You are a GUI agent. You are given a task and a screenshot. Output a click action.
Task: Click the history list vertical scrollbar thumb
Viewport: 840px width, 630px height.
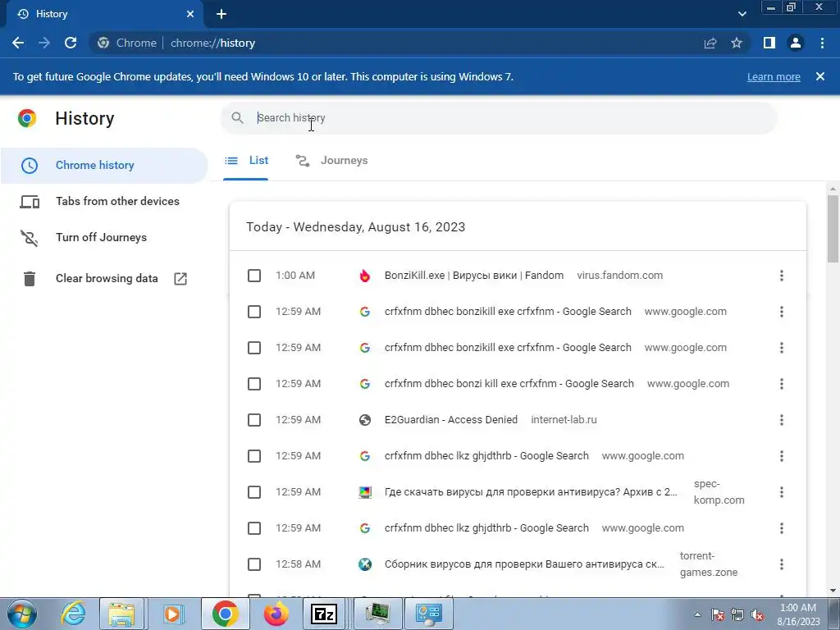point(833,229)
